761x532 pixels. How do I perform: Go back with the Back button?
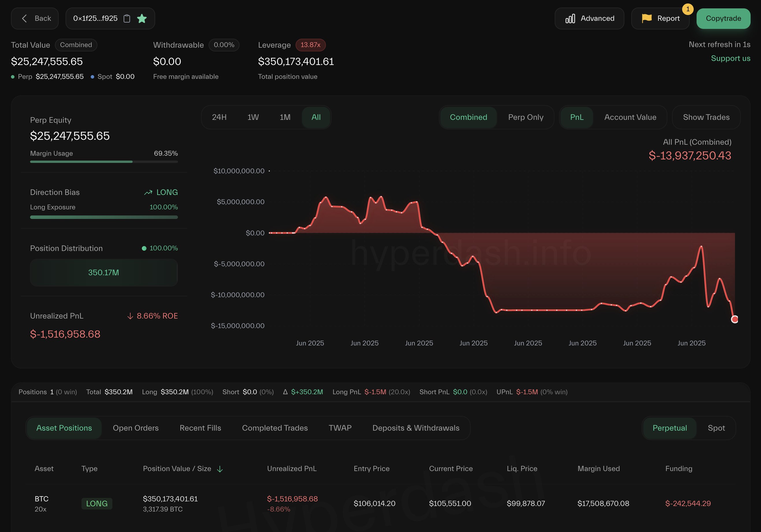point(35,18)
